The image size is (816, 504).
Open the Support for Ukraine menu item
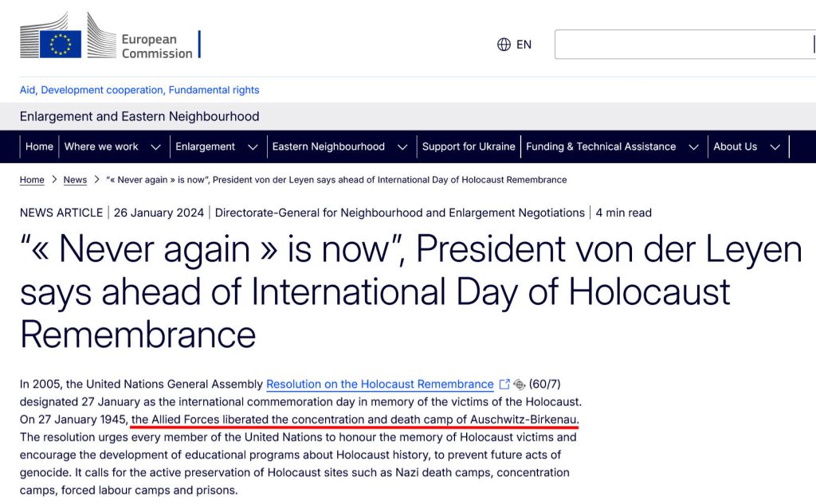point(469,147)
